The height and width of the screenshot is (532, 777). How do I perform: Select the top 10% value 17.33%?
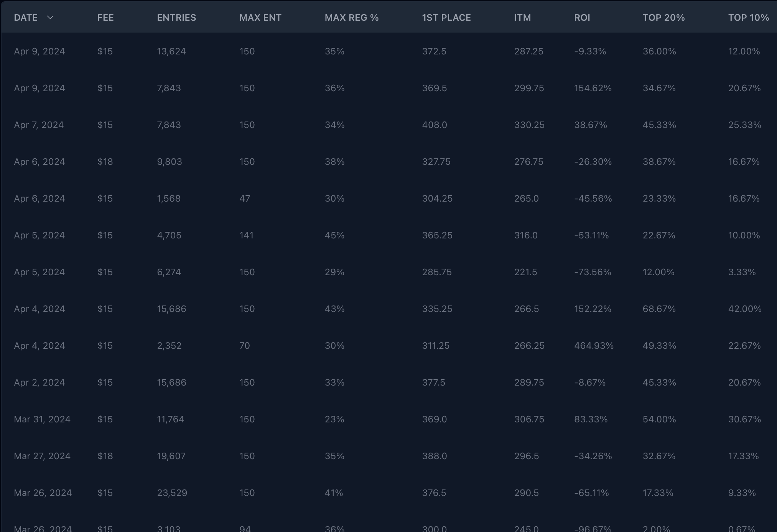coord(743,456)
